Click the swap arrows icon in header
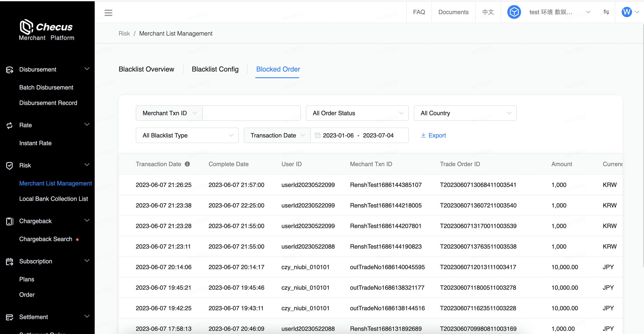644x334 pixels. click(606, 12)
